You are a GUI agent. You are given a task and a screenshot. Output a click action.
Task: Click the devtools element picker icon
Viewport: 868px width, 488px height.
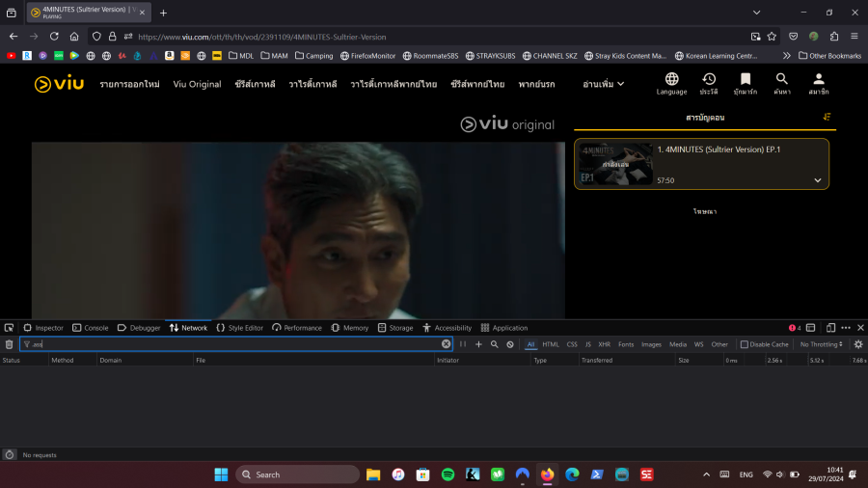point(9,328)
